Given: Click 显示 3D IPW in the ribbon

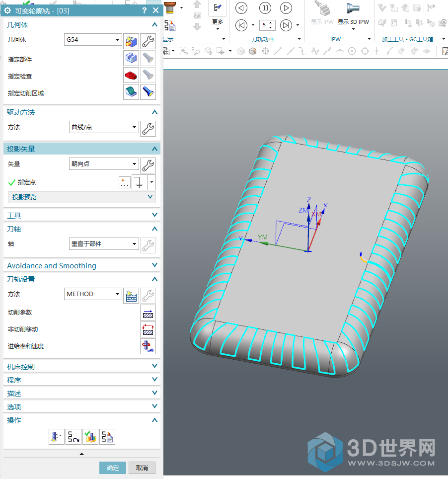Looking at the screenshot, I should coord(353,15).
